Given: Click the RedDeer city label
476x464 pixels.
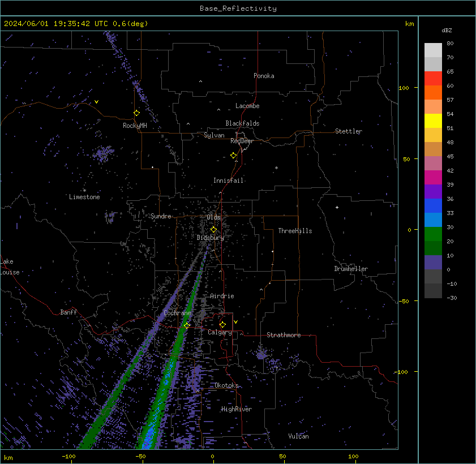Looking at the screenshot, I should click(x=242, y=141).
